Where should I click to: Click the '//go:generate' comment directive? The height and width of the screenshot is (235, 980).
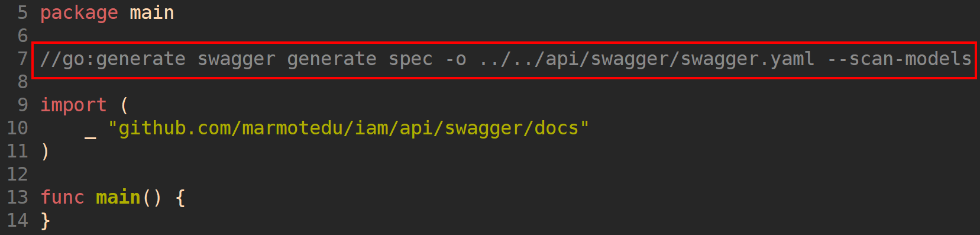coord(113,59)
